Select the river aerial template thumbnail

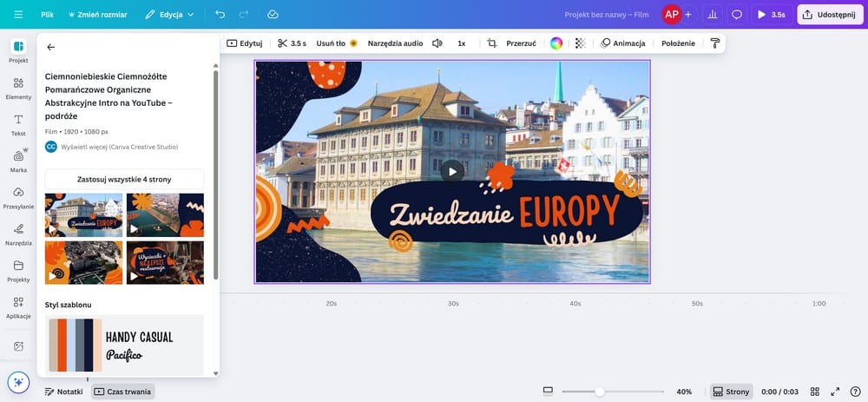point(165,214)
